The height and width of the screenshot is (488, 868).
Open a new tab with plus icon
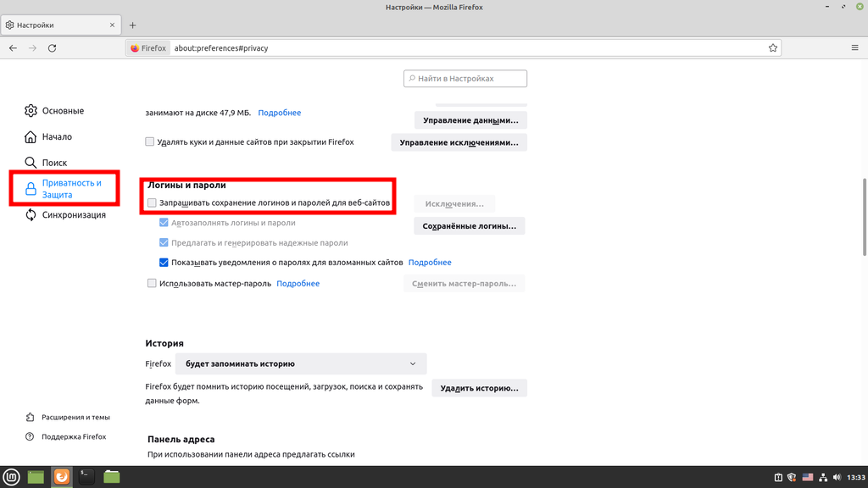coord(132,25)
